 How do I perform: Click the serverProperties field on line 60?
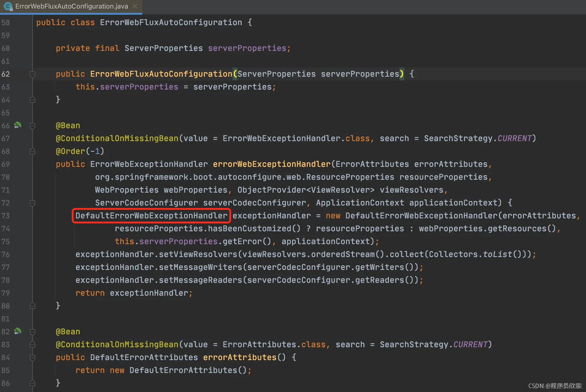click(x=247, y=48)
